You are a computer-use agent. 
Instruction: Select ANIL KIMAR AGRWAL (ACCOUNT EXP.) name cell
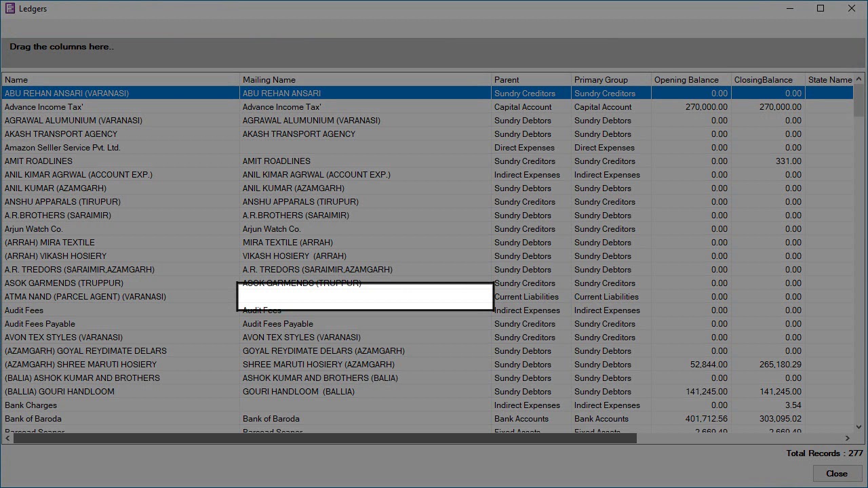[121, 174]
